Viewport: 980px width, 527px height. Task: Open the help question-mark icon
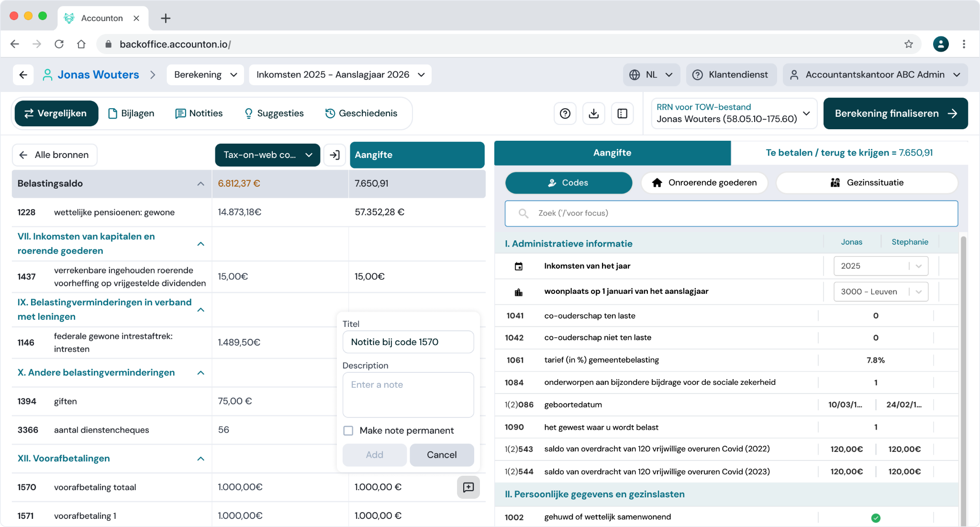point(565,113)
